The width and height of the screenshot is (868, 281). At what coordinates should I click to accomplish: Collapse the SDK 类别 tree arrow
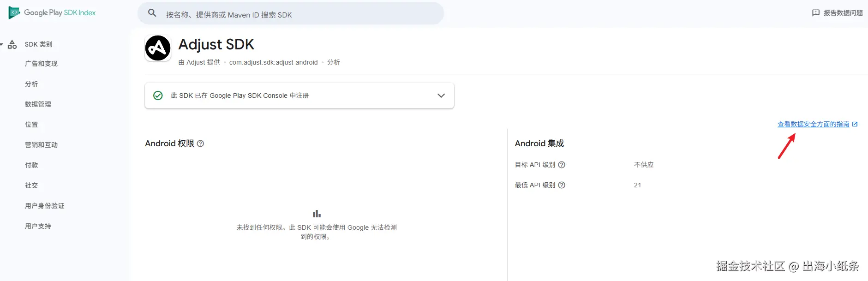click(x=2, y=44)
